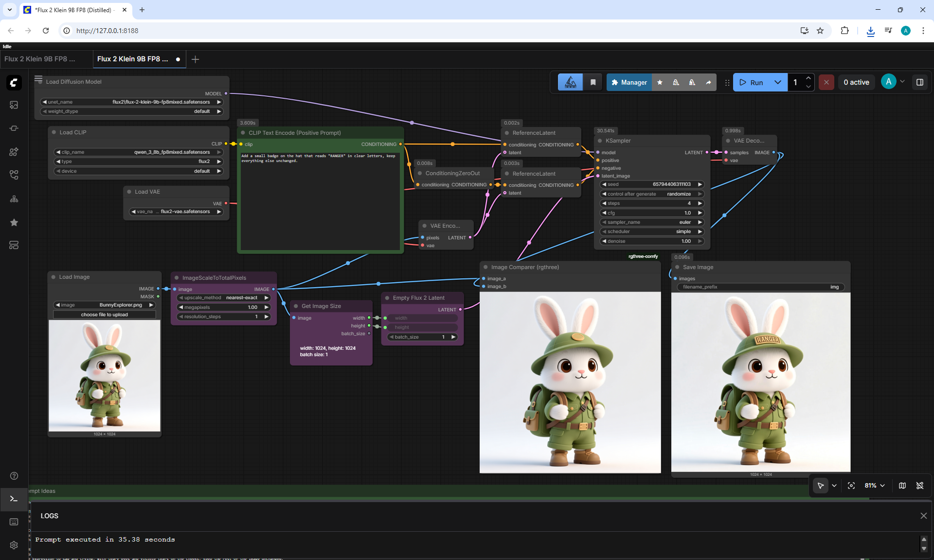Expand the Run button dropdown arrow
934x560 pixels.
(778, 82)
